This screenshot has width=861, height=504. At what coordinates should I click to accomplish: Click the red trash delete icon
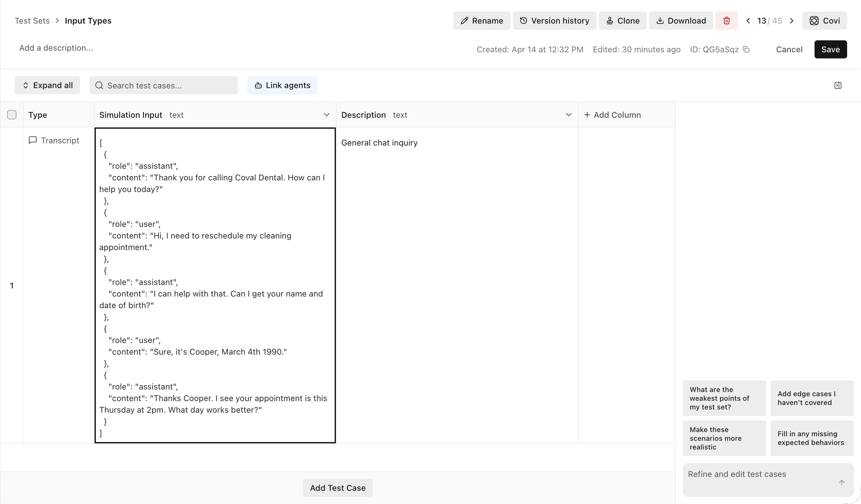click(726, 21)
